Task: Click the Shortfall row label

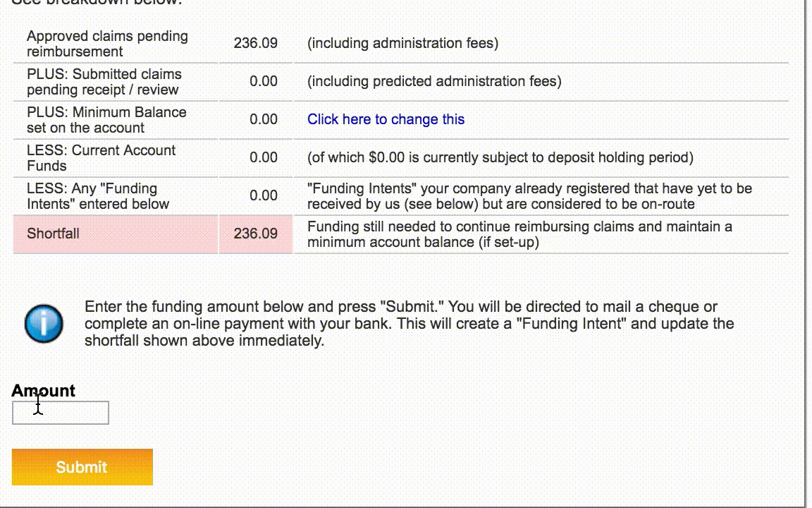Action: (53, 234)
